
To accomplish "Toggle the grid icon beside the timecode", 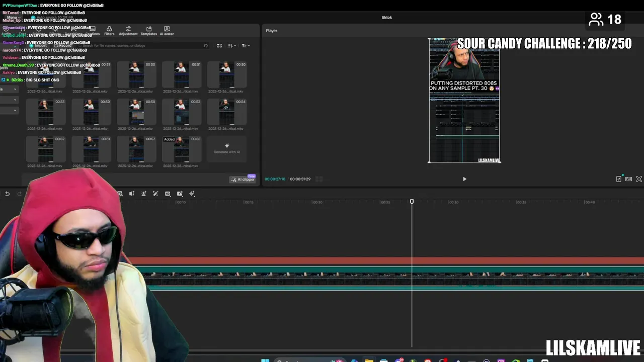I will pyautogui.click(x=319, y=179).
